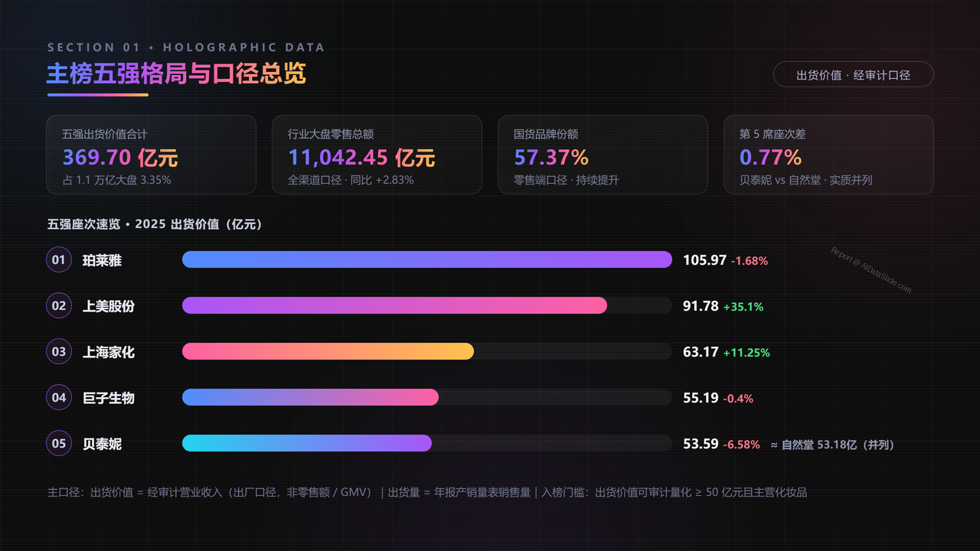Select the note "≈ 自然堂 53.18亿（并列）"
The height and width of the screenshot is (551, 980).
pos(832,445)
